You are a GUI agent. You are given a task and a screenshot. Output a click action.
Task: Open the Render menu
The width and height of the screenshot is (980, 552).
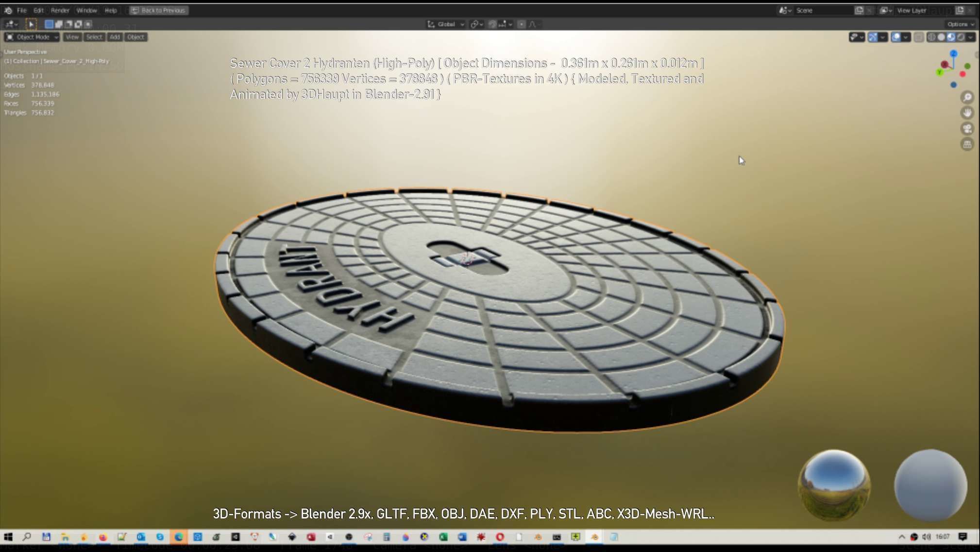tap(60, 10)
